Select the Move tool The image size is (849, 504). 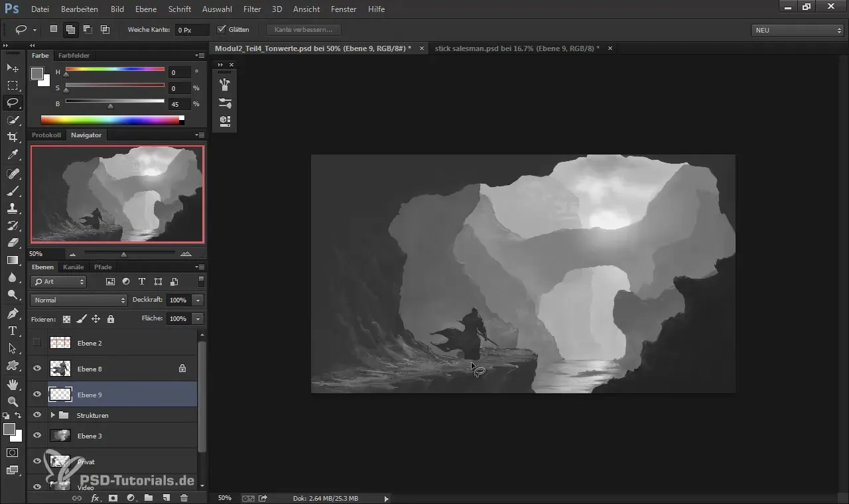click(12, 68)
